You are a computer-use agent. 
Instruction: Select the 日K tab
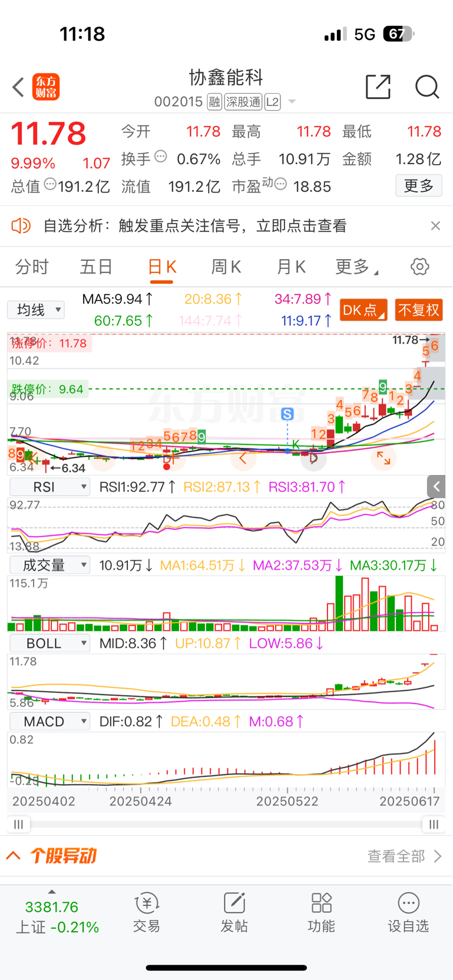pyautogui.click(x=161, y=267)
